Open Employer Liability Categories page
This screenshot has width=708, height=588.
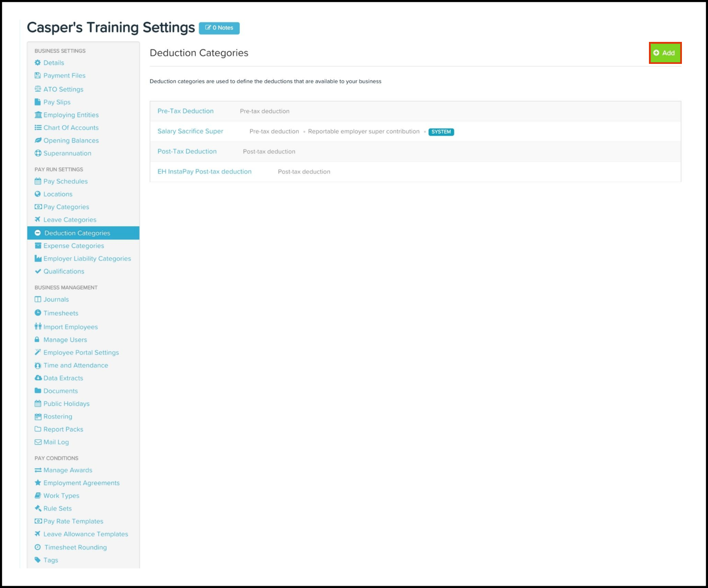point(87,259)
